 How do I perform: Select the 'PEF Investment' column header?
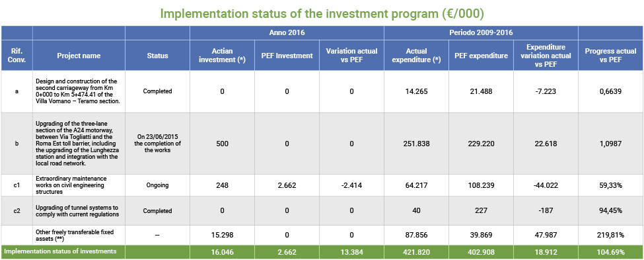tap(287, 56)
